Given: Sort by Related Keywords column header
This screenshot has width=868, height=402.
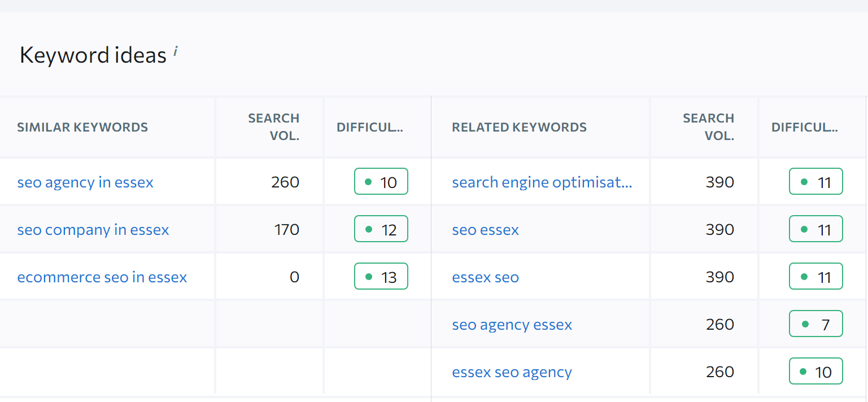Looking at the screenshot, I should coord(519,127).
